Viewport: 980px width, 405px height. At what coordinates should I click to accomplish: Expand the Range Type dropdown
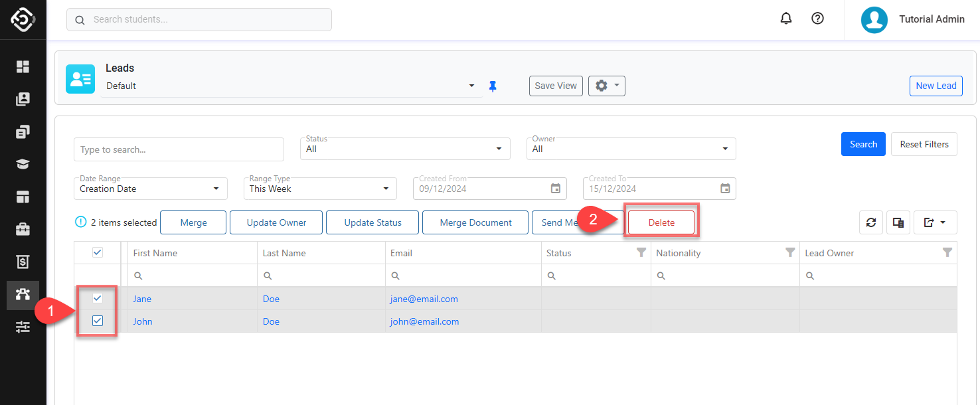(x=320, y=189)
